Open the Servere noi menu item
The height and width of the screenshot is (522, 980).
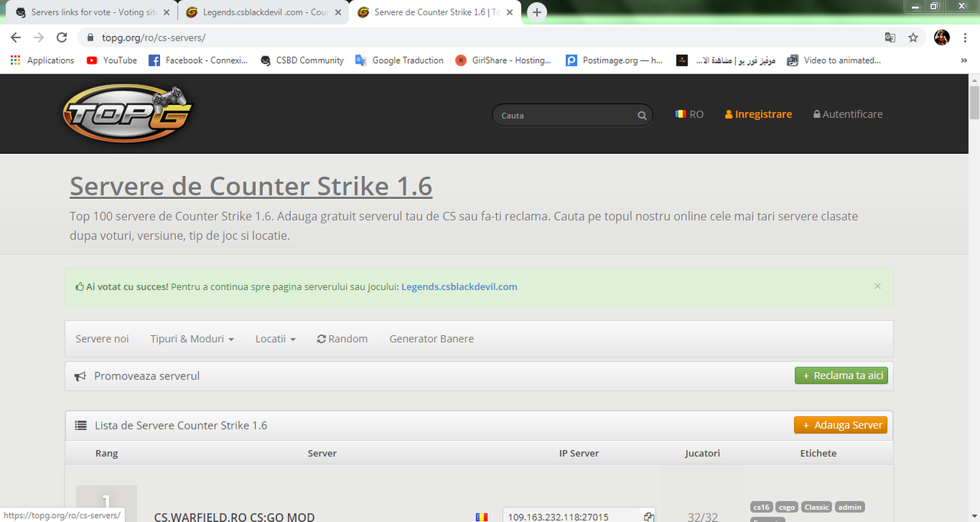102,339
